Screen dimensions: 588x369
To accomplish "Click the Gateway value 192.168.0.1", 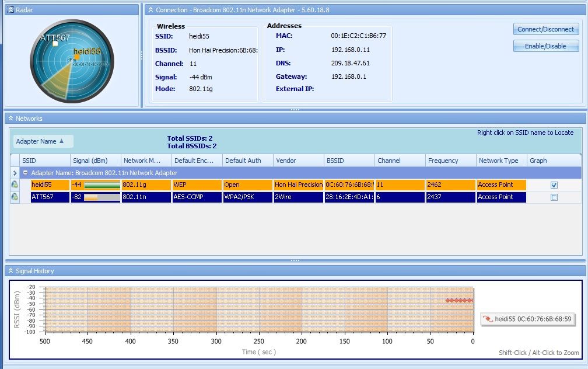I will [x=349, y=76].
